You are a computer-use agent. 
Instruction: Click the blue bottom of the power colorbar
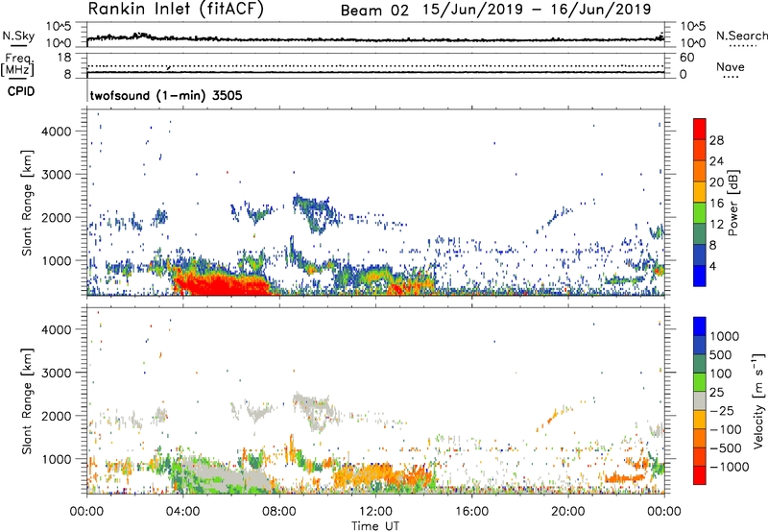pyautogui.click(x=700, y=276)
